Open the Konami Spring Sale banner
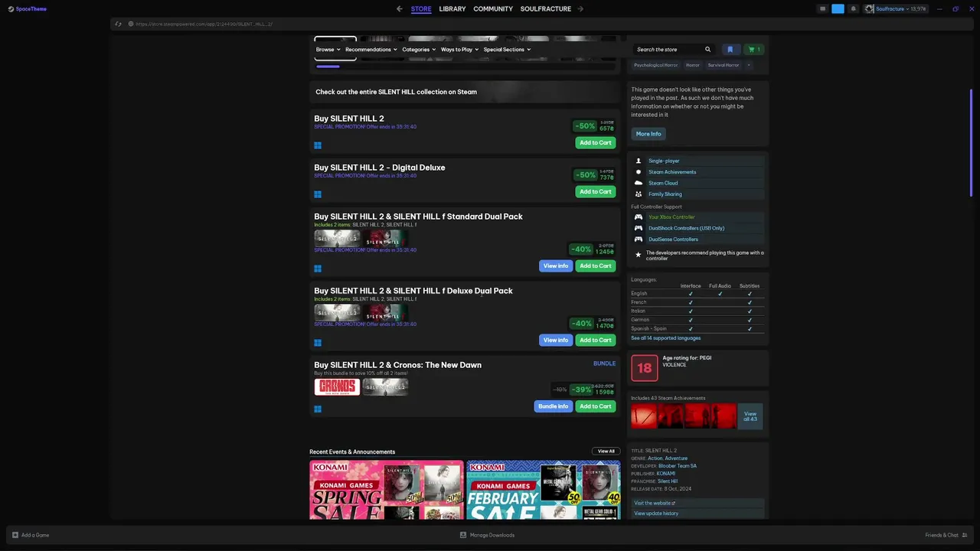980x551 pixels. click(387, 490)
